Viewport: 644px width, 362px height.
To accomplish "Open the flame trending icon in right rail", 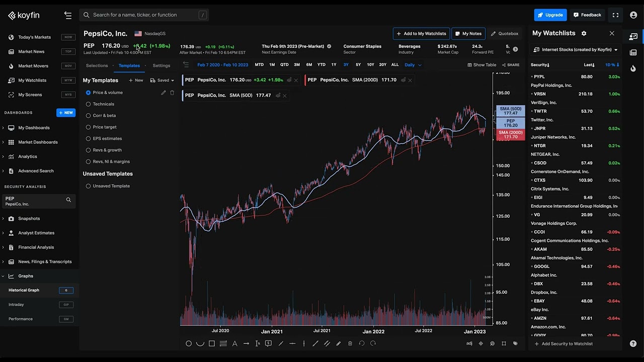I will 633,68.
